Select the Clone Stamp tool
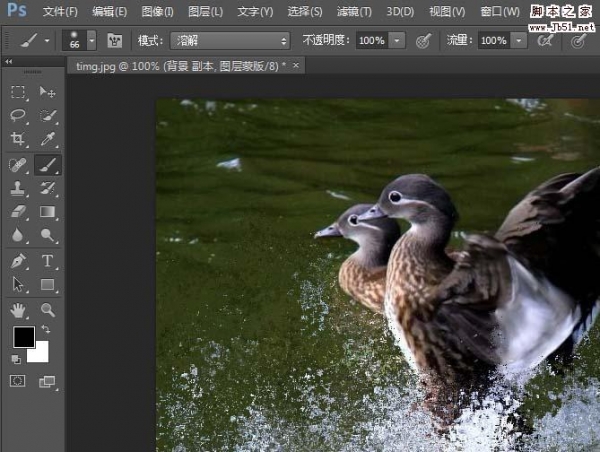The height and width of the screenshot is (452, 600). tap(18, 188)
